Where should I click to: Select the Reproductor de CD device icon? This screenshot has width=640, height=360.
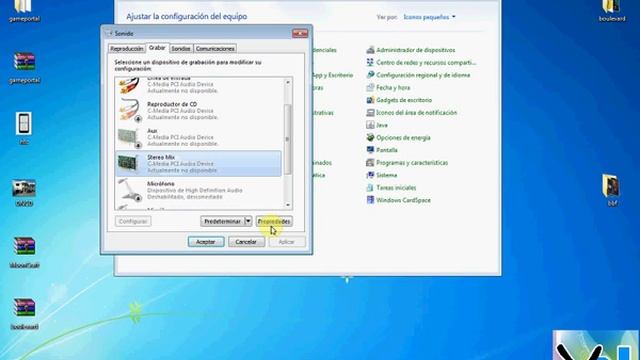[129, 110]
